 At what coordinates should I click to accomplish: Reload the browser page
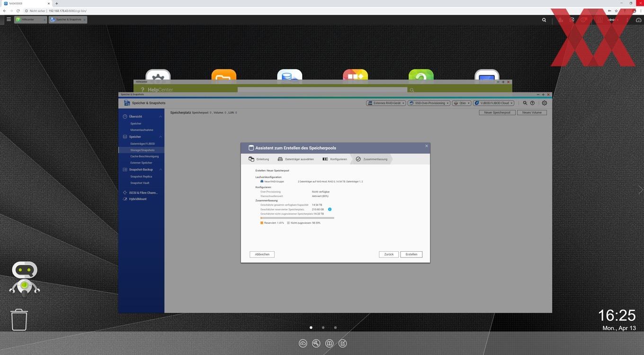coord(18,10)
